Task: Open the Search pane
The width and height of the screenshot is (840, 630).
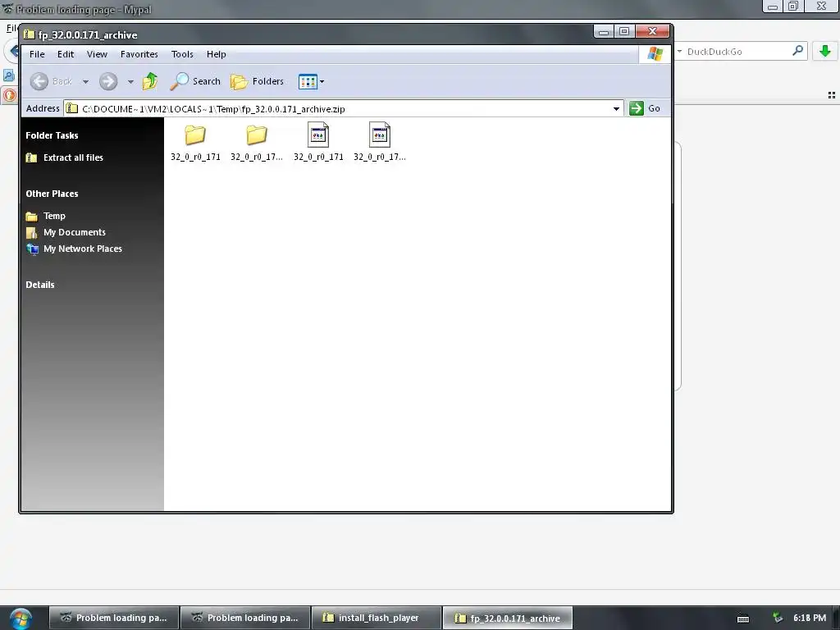Action: click(195, 81)
